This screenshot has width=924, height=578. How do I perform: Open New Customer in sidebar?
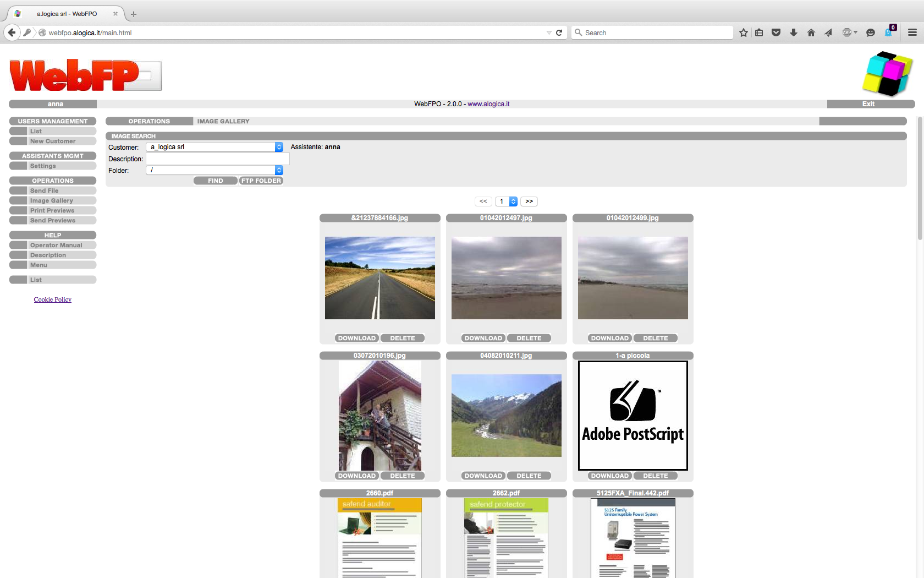pyautogui.click(x=53, y=141)
